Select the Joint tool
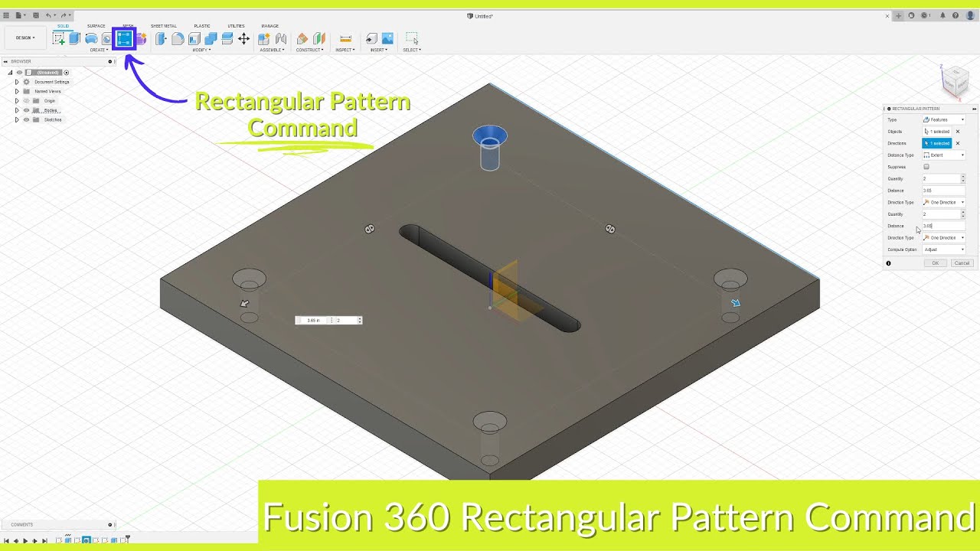 [280, 38]
